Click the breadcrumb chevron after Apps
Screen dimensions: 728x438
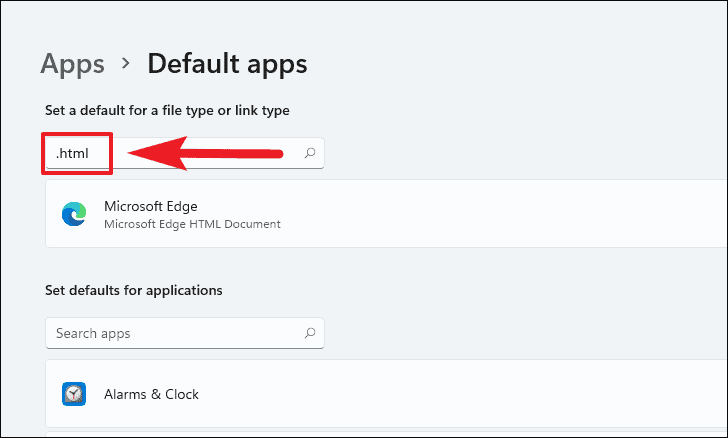pos(125,64)
